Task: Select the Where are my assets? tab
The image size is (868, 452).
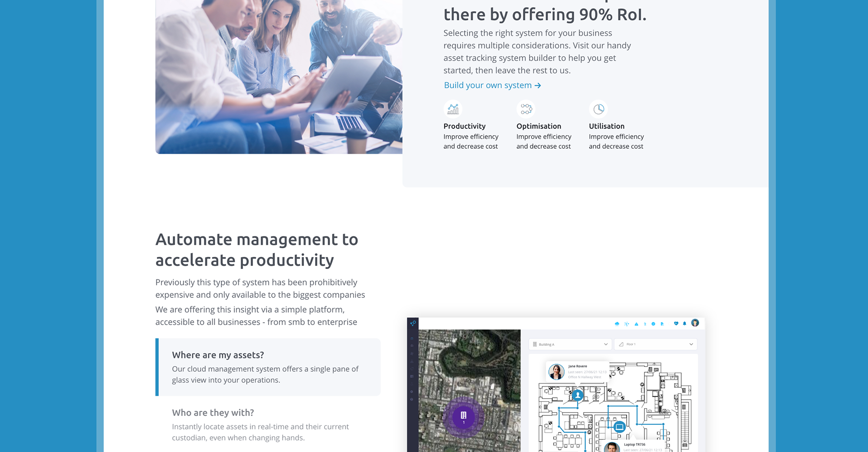Action: click(268, 367)
